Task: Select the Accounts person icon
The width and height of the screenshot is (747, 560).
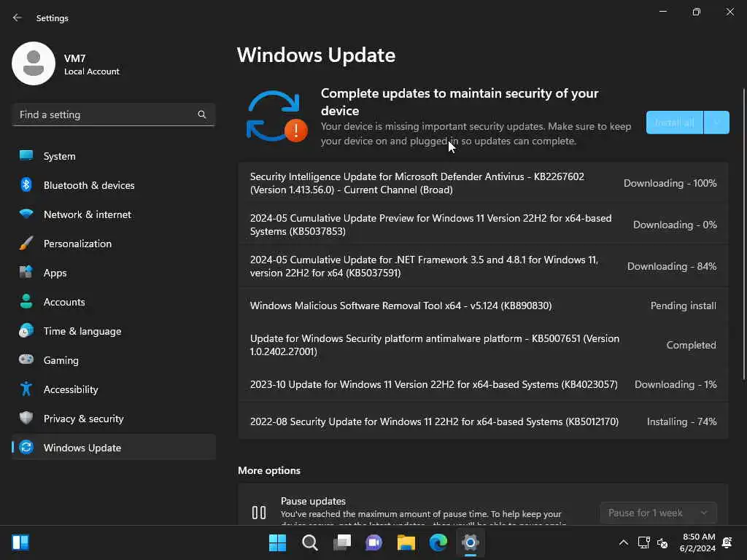Action: tap(26, 301)
